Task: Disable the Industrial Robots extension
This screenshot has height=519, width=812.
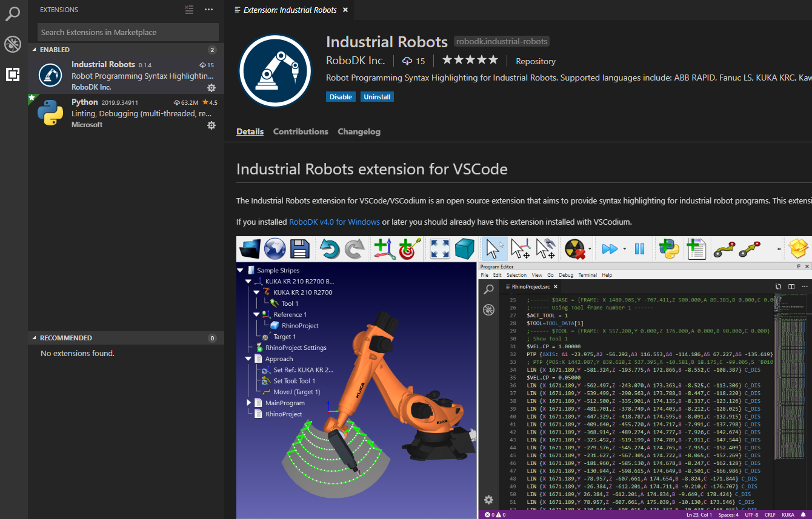Action: point(341,97)
